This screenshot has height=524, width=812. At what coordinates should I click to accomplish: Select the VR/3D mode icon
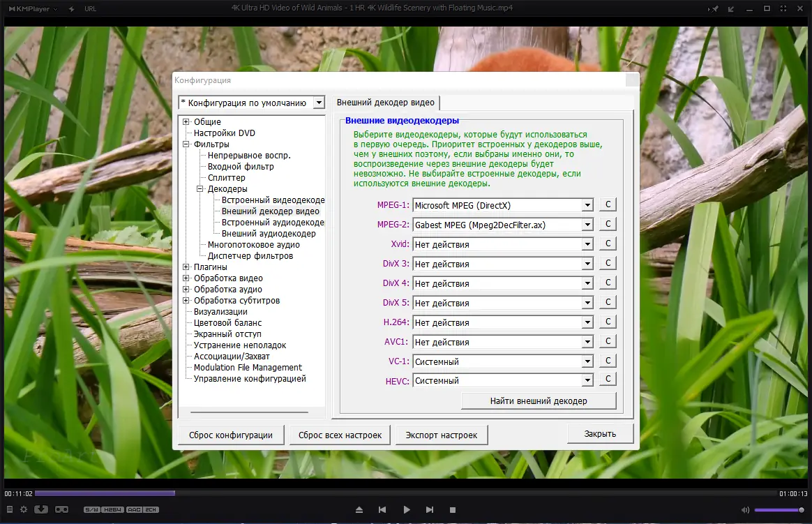tap(61, 509)
